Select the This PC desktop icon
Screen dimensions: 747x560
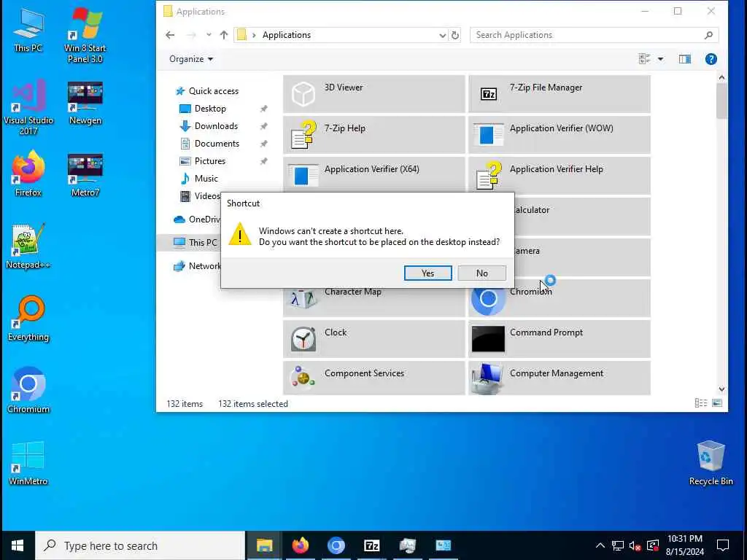click(28, 30)
